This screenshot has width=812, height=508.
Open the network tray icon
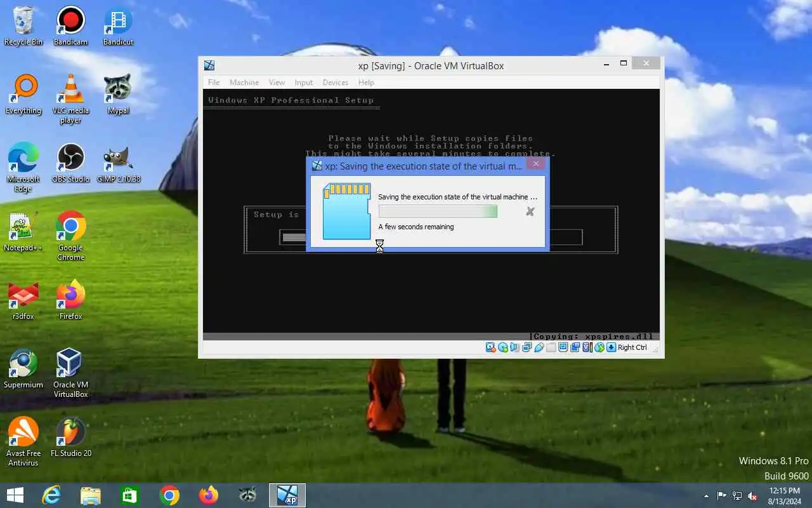pos(737,496)
